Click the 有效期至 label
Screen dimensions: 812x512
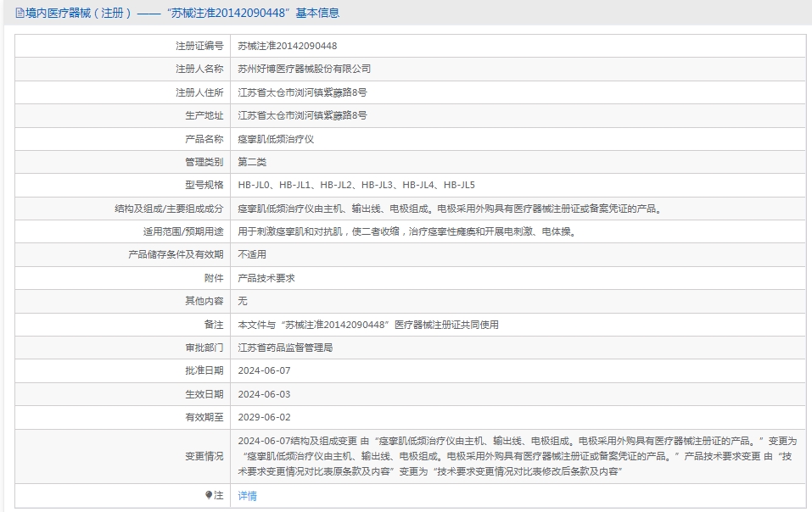[x=204, y=417]
